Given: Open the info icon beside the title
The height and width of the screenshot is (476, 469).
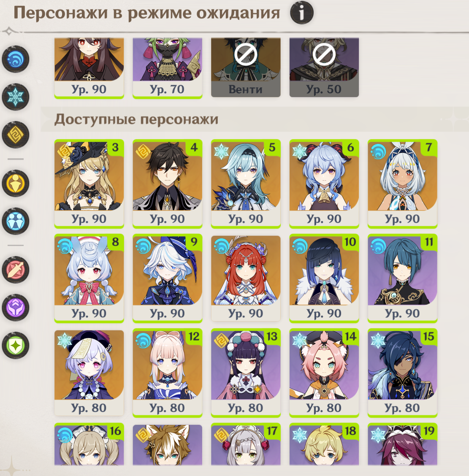Looking at the screenshot, I should point(301,13).
